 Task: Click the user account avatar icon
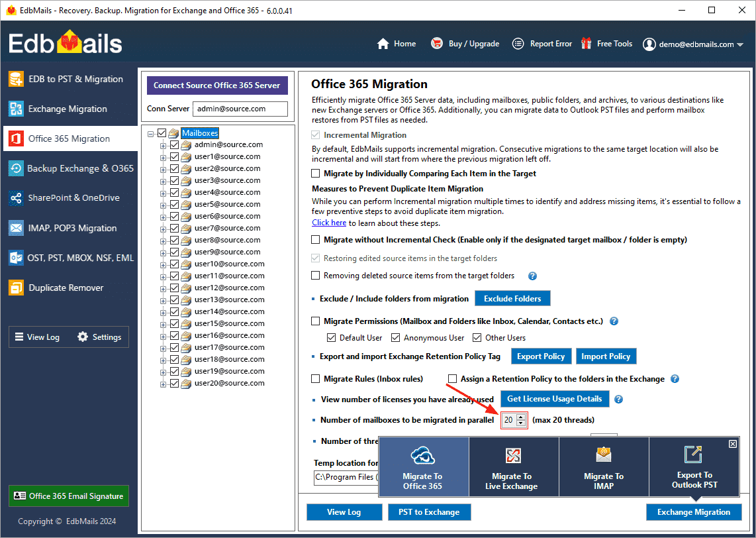coord(649,44)
